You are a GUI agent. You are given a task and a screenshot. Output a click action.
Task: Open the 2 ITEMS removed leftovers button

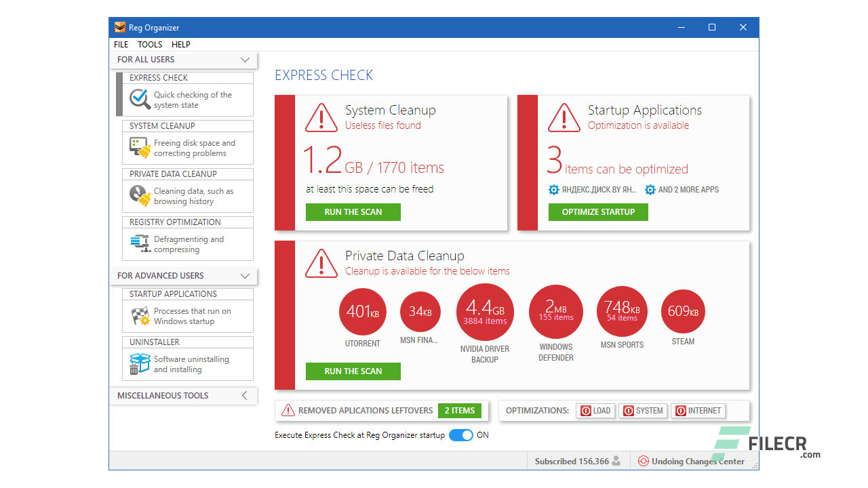coord(460,410)
